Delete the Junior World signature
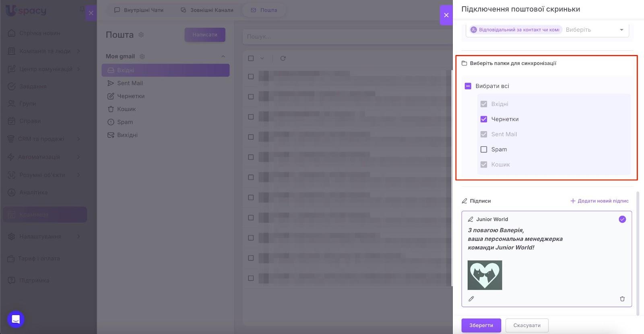The image size is (644, 334). [x=622, y=299]
